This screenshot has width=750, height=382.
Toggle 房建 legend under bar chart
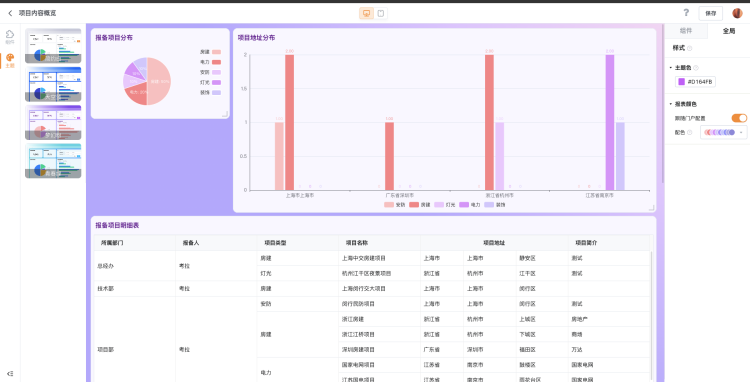pos(419,205)
